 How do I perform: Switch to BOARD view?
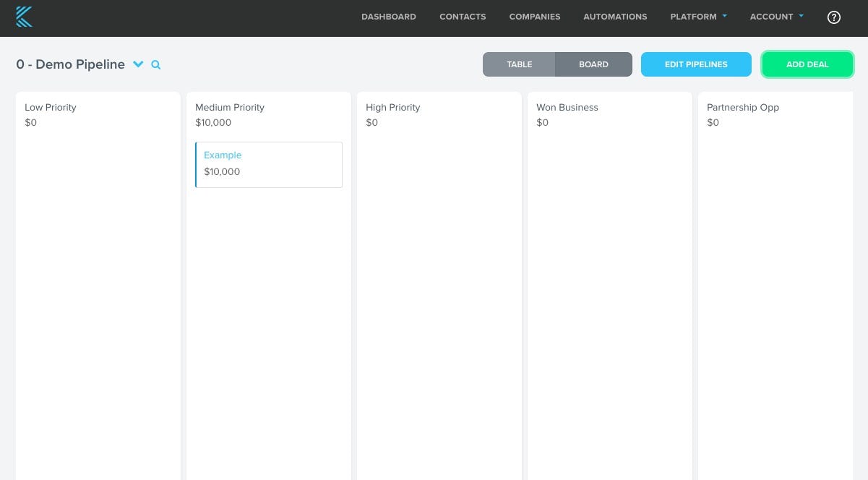(x=593, y=64)
